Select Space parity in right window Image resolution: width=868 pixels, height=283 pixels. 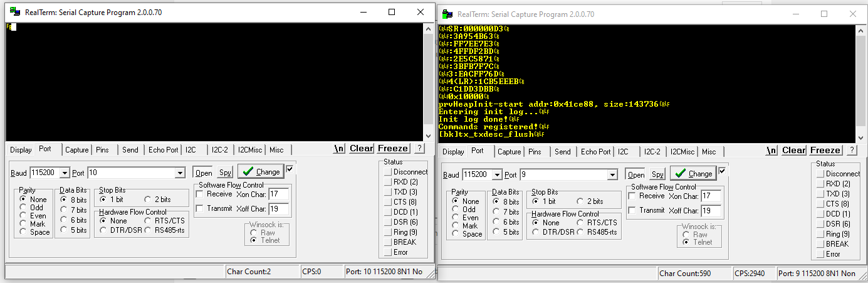click(x=468, y=234)
